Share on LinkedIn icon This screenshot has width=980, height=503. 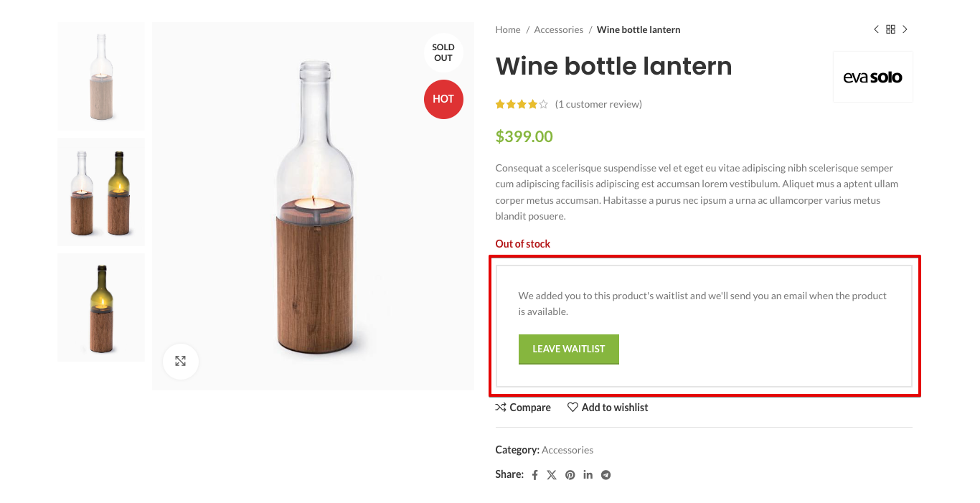[588, 475]
